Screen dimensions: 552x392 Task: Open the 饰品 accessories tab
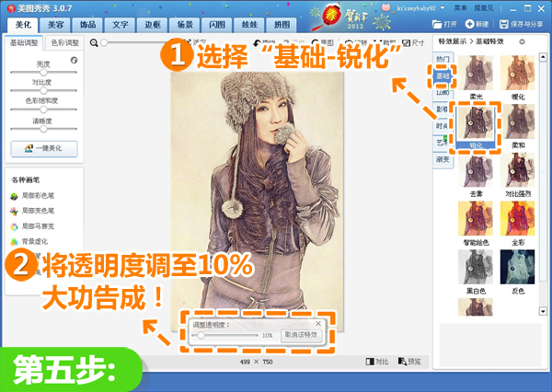(87, 25)
